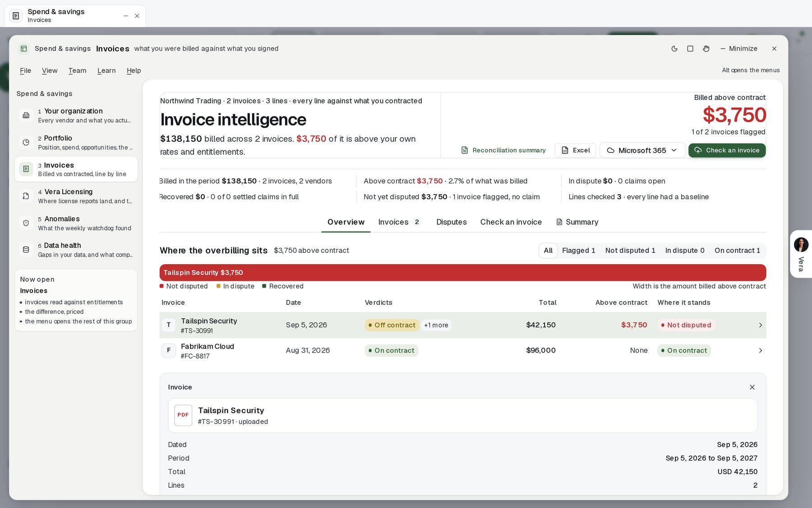
Task: Expand Fabrikam Cloud row chevron
Action: (x=761, y=350)
